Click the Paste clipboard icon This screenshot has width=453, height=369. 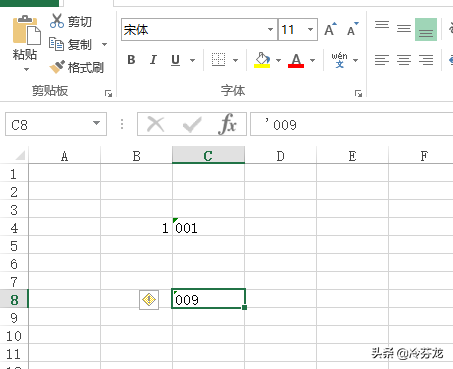pyautogui.click(x=26, y=30)
